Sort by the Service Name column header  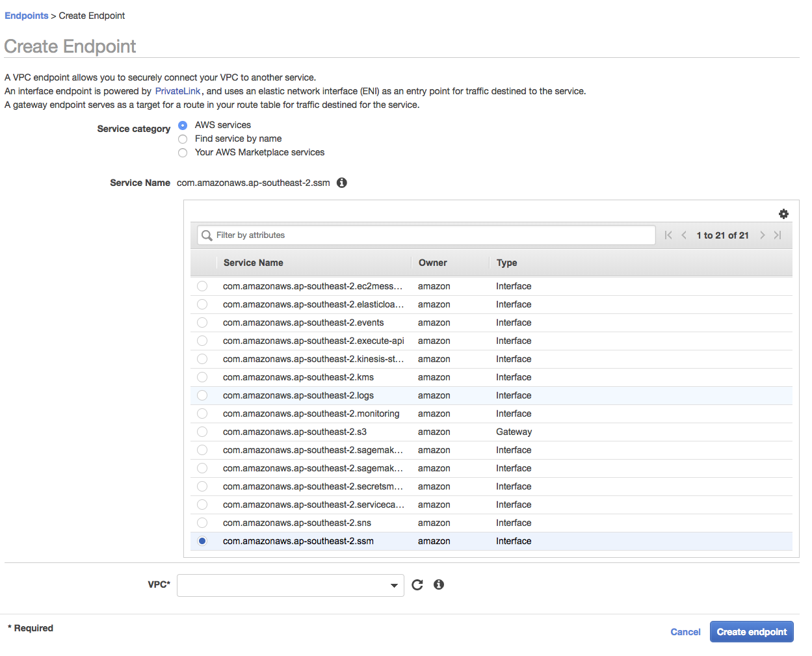point(253,263)
